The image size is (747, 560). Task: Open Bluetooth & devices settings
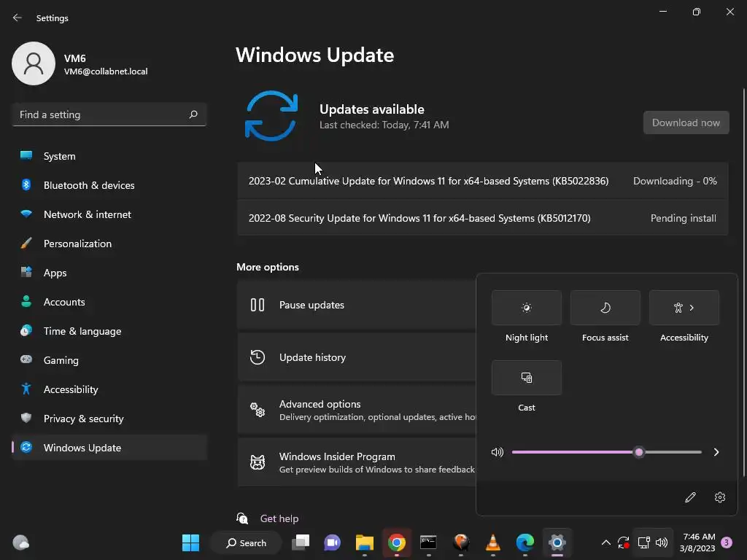pyautogui.click(x=109, y=185)
